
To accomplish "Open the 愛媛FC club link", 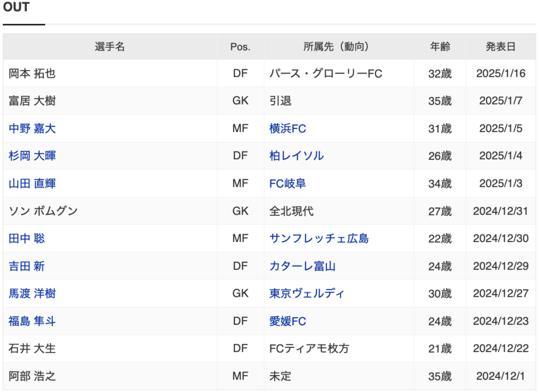I will tap(288, 321).
